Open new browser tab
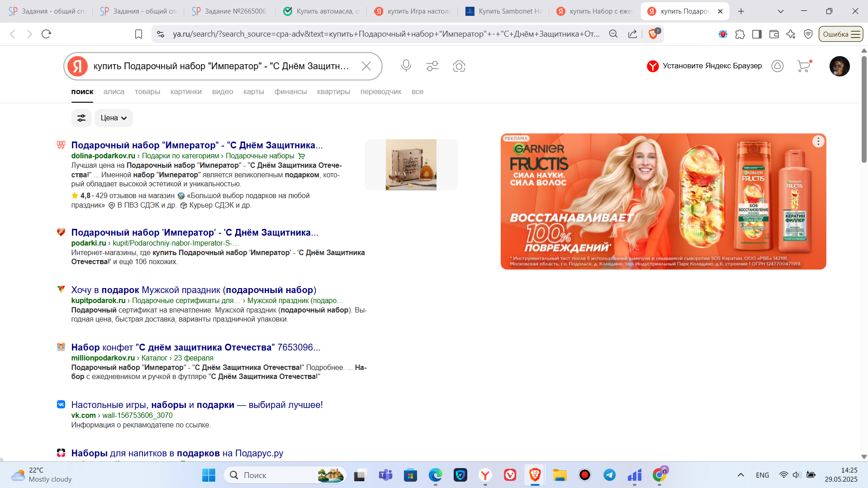This screenshot has height=488, width=868. point(741,11)
